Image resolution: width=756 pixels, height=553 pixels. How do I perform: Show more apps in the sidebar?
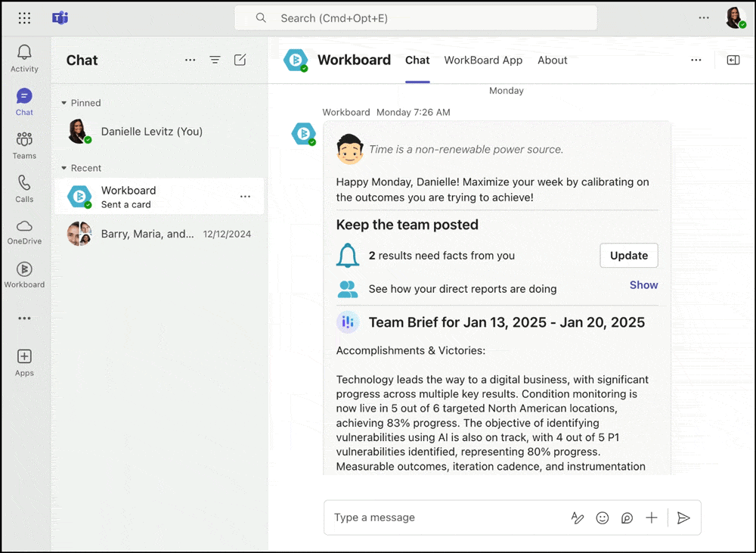[x=24, y=318]
